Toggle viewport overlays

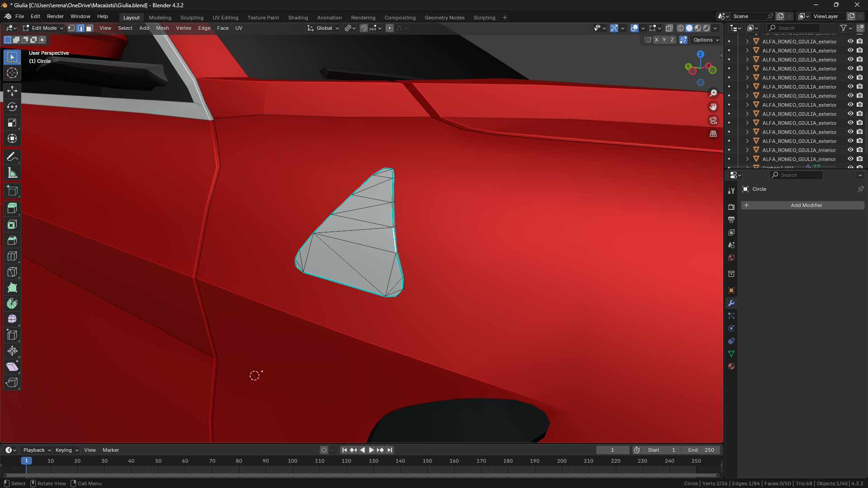(634, 28)
